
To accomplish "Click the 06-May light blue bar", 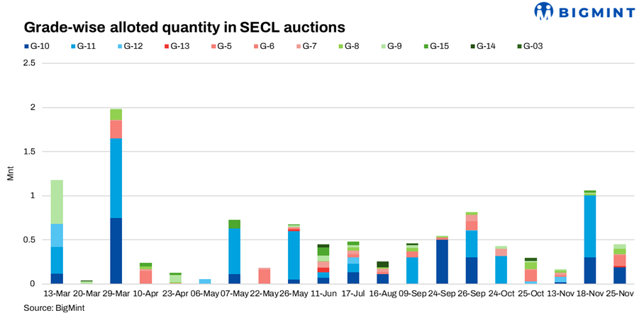I will (204, 281).
